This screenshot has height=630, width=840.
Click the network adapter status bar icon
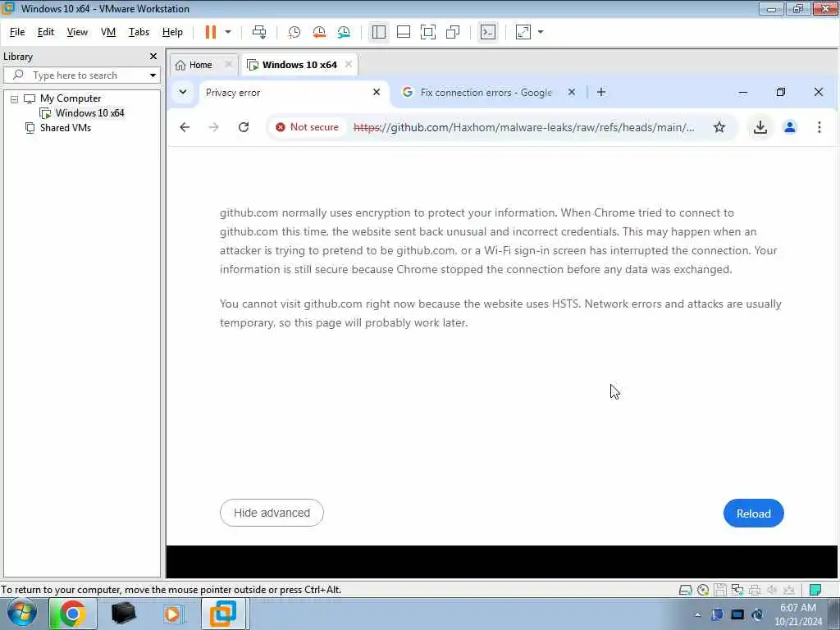[x=737, y=591]
